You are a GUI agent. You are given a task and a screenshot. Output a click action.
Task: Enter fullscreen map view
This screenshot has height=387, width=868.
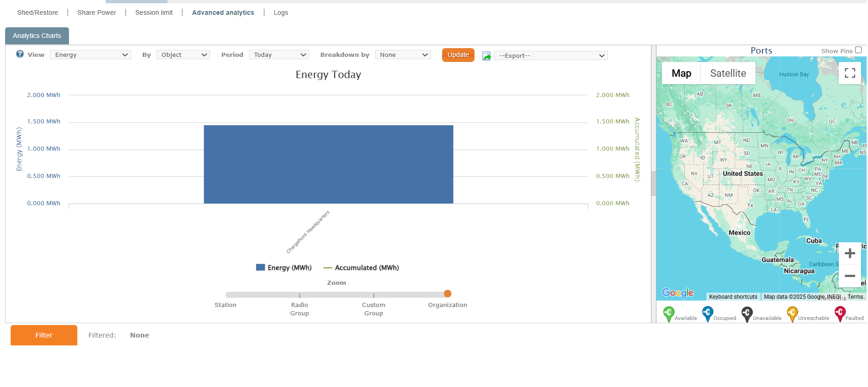point(849,73)
